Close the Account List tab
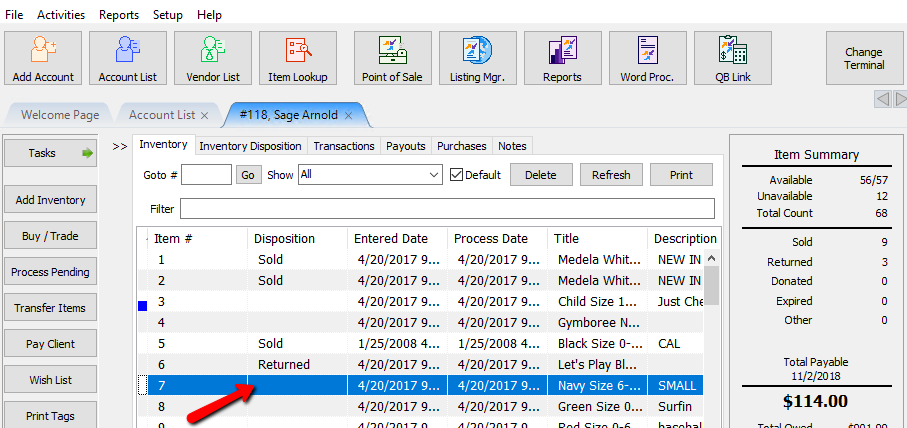The width and height of the screenshot is (907, 428). point(204,116)
